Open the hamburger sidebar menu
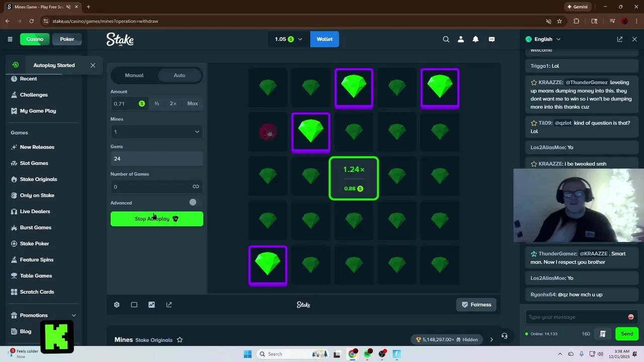 (10, 39)
